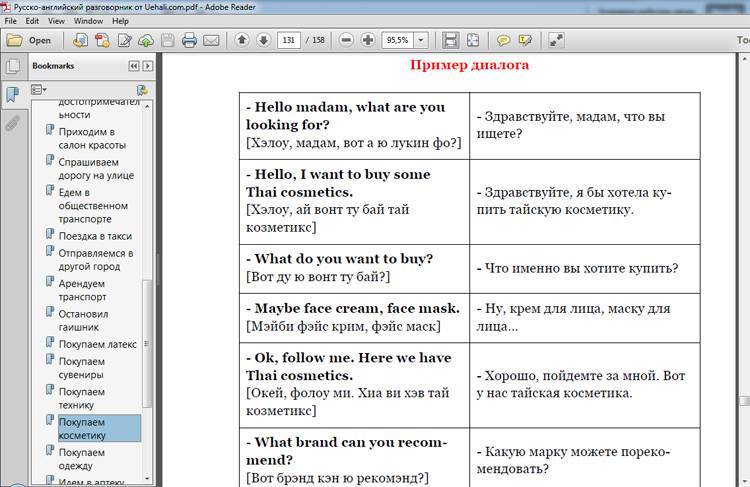Click the text What do you want to buy?
This screenshot has width=750, height=487.
coord(343,259)
